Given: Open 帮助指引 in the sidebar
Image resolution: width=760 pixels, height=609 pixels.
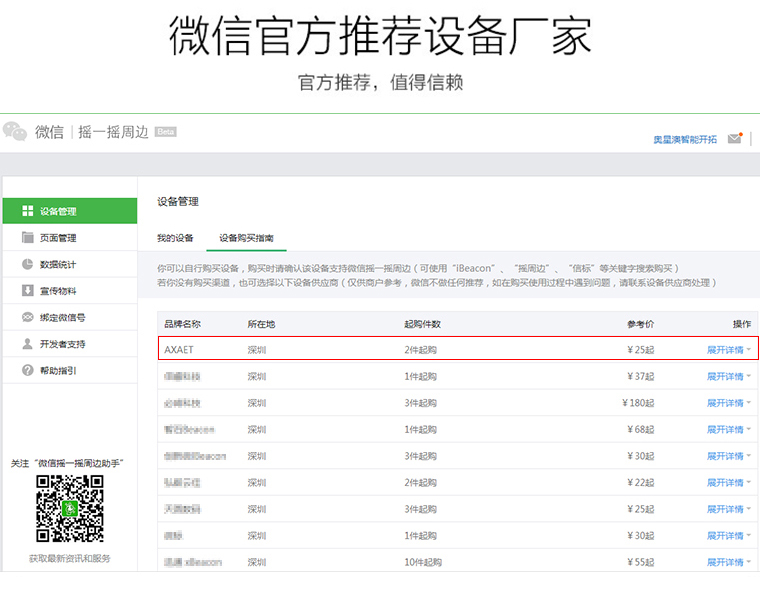Looking at the screenshot, I should pyautogui.click(x=70, y=370).
